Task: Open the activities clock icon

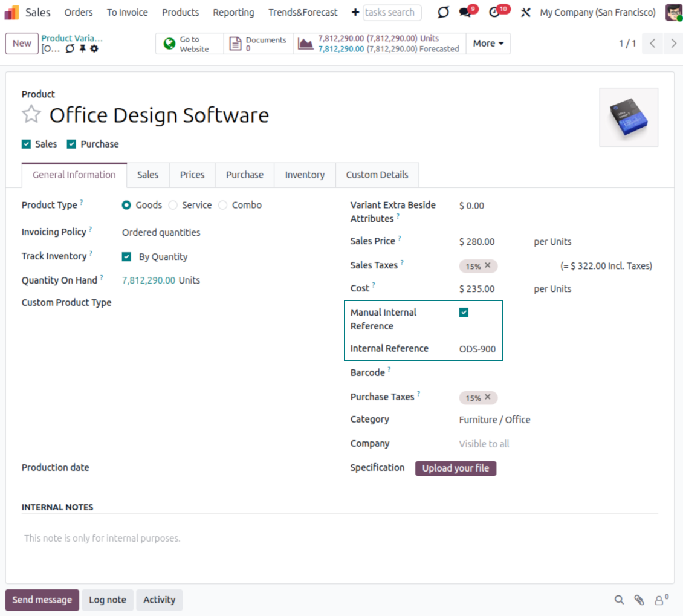Action: tap(495, 13)
